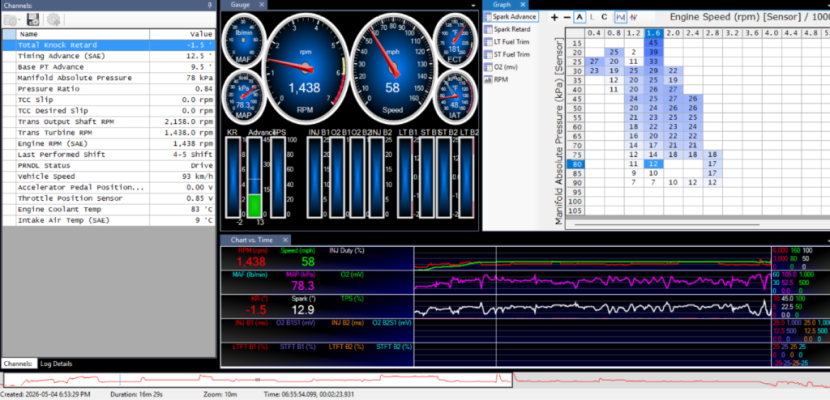Click the Value column header
Viewport: 830px width, 400px height.
(x=183, y=34)
